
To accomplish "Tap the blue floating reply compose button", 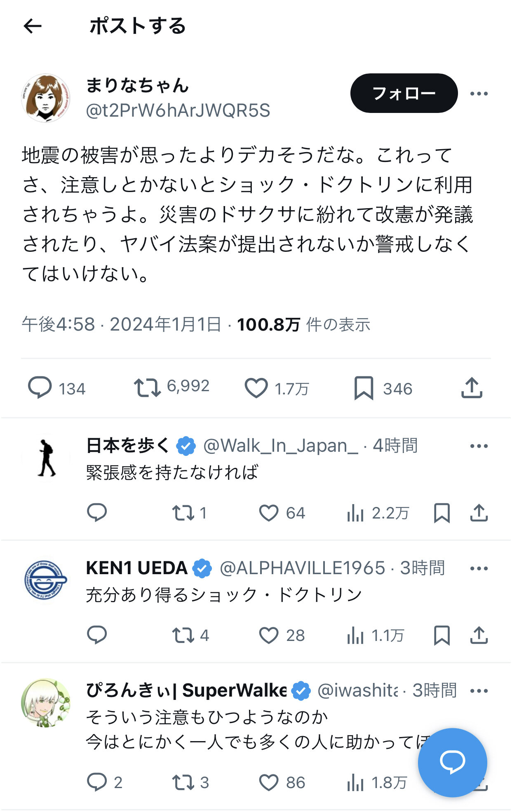I will coord(452,762).
